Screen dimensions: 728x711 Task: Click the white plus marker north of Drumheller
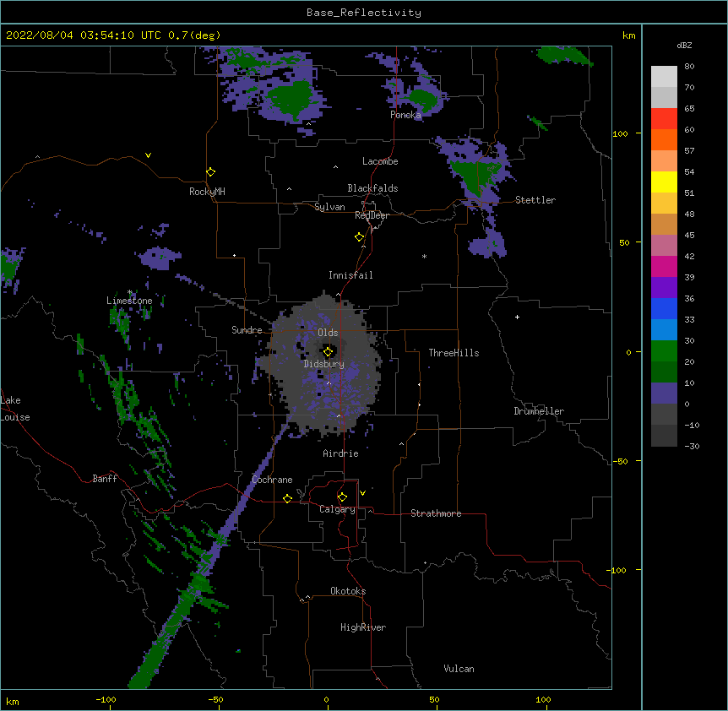click(517, 317)
